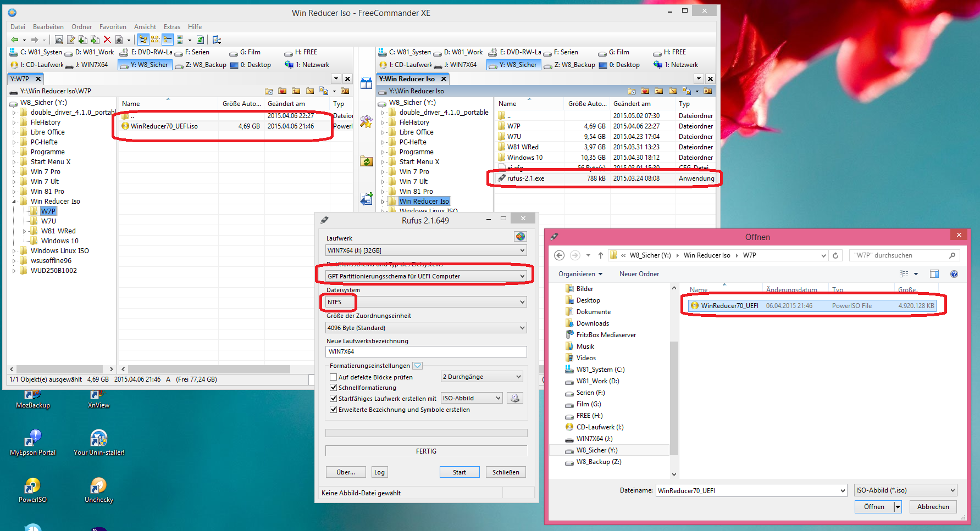Click the favorites heart folder icon in left panel
The image size is (980, 531).
click(x=282, y=91)
